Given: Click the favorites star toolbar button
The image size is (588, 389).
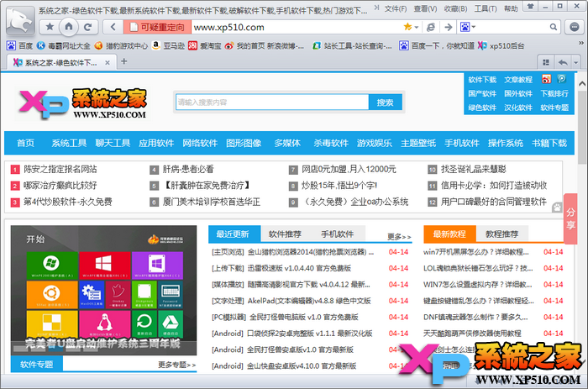Looking at the screenshot, I should tap(50, 27).
